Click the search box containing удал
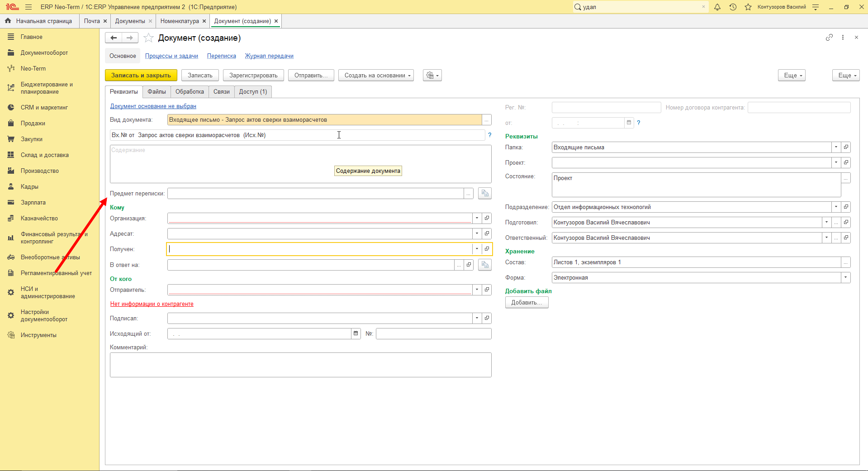The width and height of the screenshot is (868, 471). (640, 7)
